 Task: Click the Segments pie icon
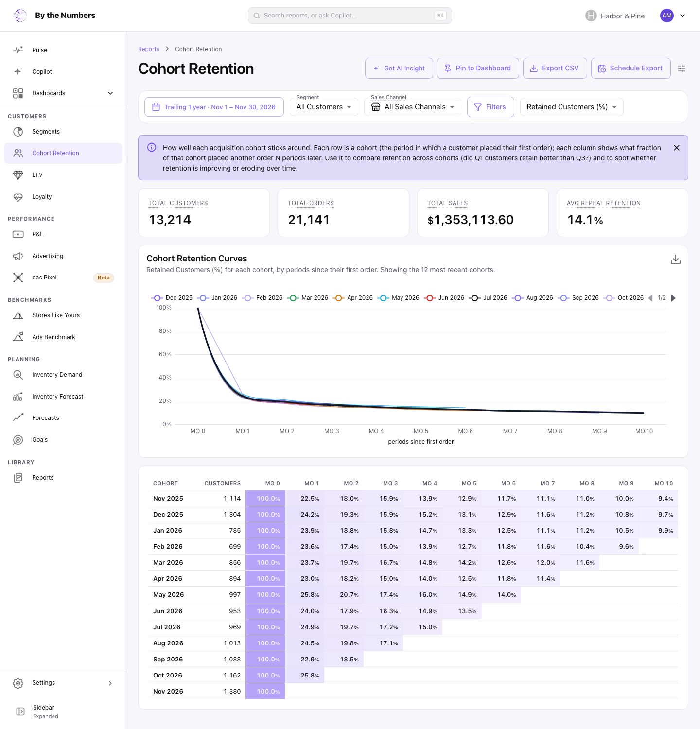click(x=18, y=132)
